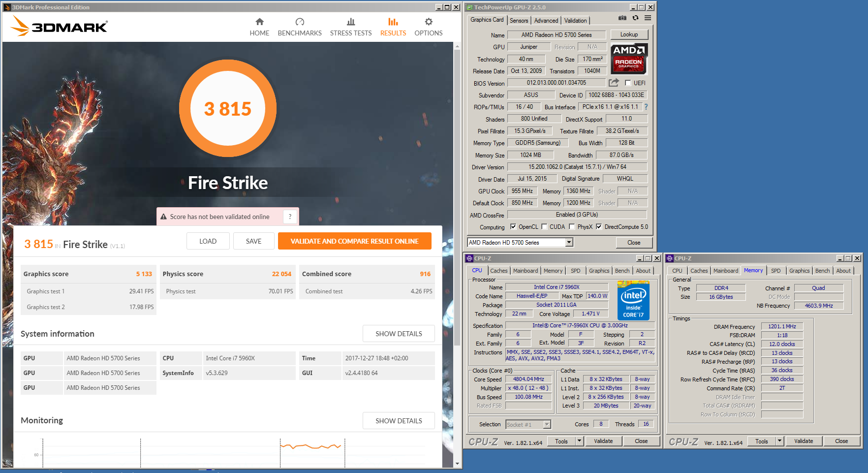
Task: Click the Lookup button in GPU-Z
Action: [x=629, y=34]
